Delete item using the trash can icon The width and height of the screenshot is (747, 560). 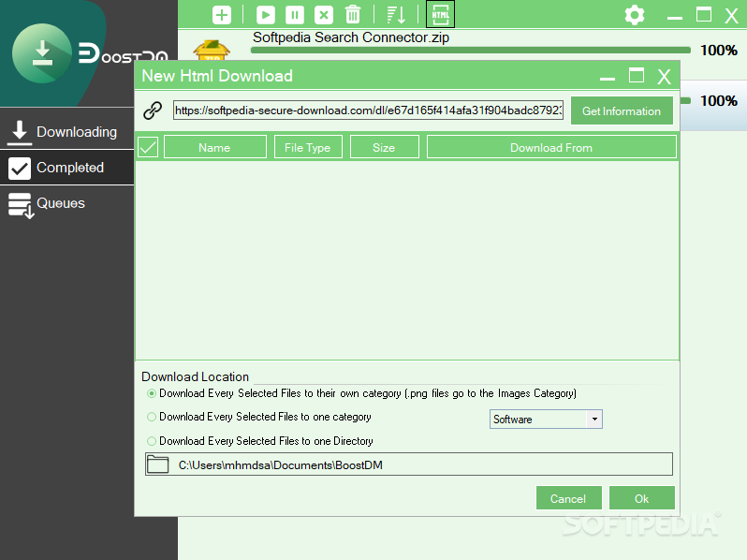353,14
